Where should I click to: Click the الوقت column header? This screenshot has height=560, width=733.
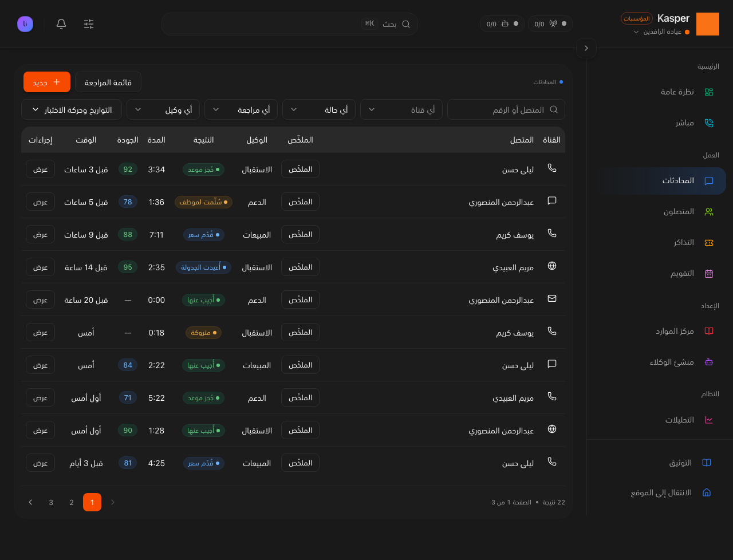[86, 140]
